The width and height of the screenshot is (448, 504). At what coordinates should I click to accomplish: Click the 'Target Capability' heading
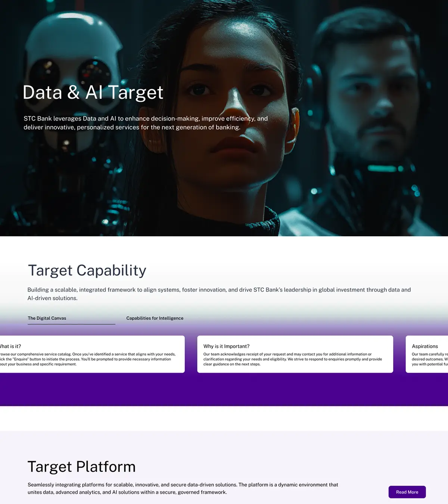tap(87, 270)
